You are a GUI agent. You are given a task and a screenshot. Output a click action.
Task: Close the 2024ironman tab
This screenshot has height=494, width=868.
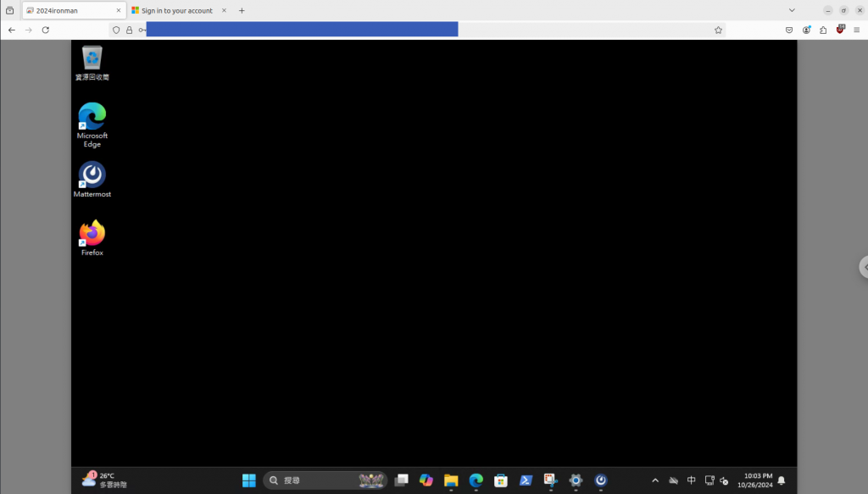tap(119, 10)
